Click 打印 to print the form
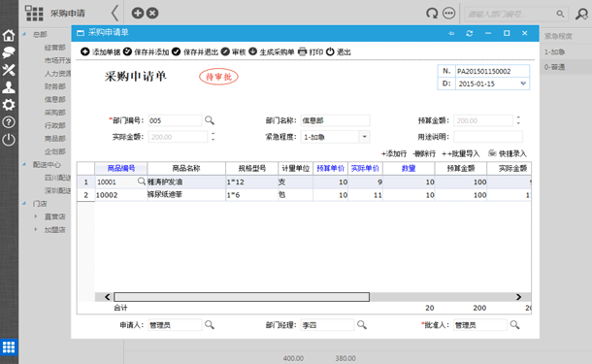This screenshot has height=364, width=592. pyautogui.click(x=311, y=51)
